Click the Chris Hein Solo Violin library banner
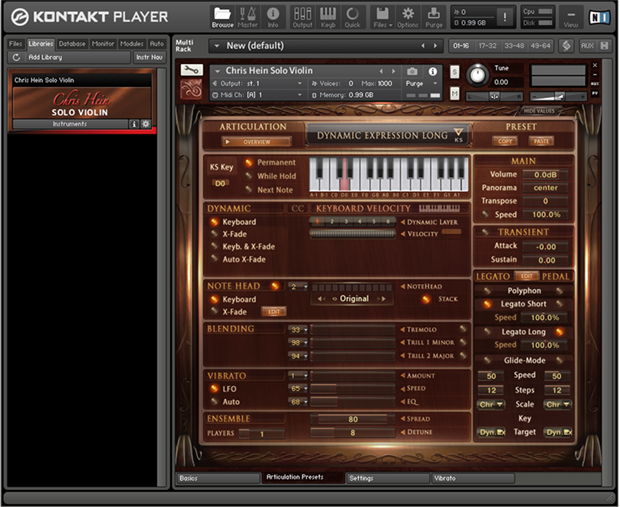Screen dimensions: 620x507 click(x=80, y=104)
